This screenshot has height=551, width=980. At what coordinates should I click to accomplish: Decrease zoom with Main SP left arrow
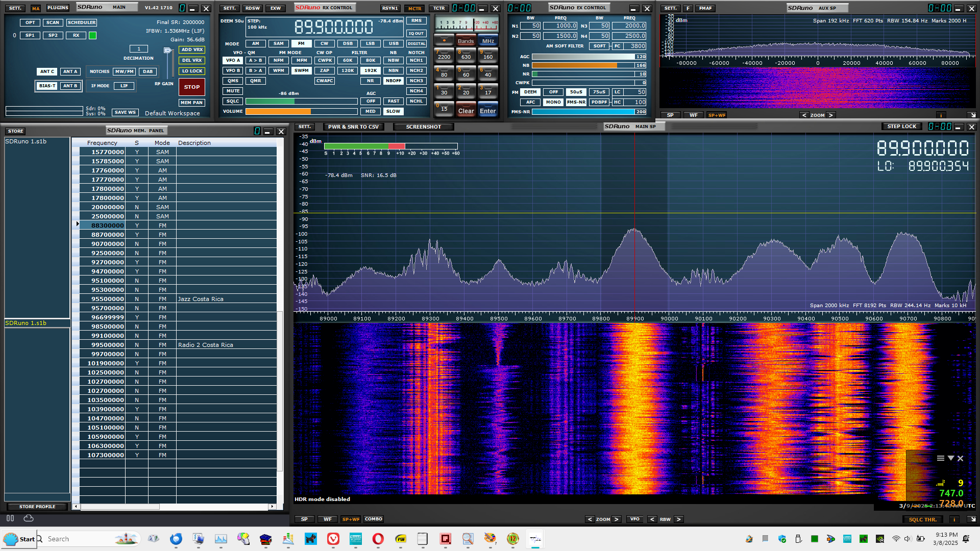590,519
